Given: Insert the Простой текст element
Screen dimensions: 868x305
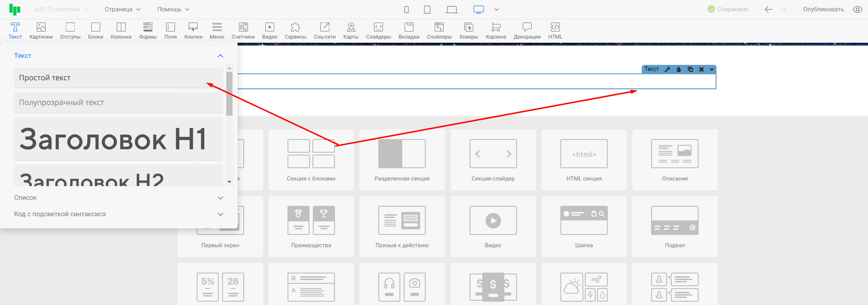Looking at the screenshot, I should click(x=119, y=78).
